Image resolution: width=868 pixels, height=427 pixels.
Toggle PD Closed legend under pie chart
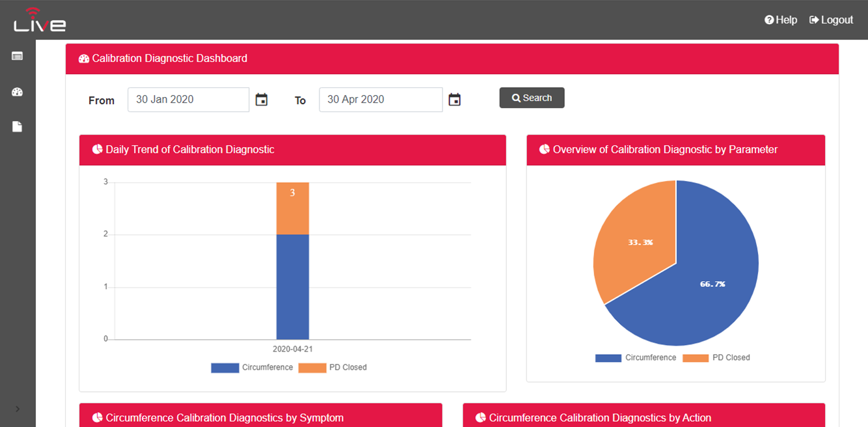point(716,358)
